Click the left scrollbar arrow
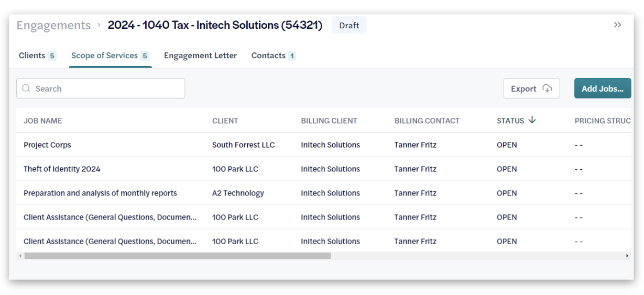The height and width of the screenshot is (295, 644). point(20,256)
